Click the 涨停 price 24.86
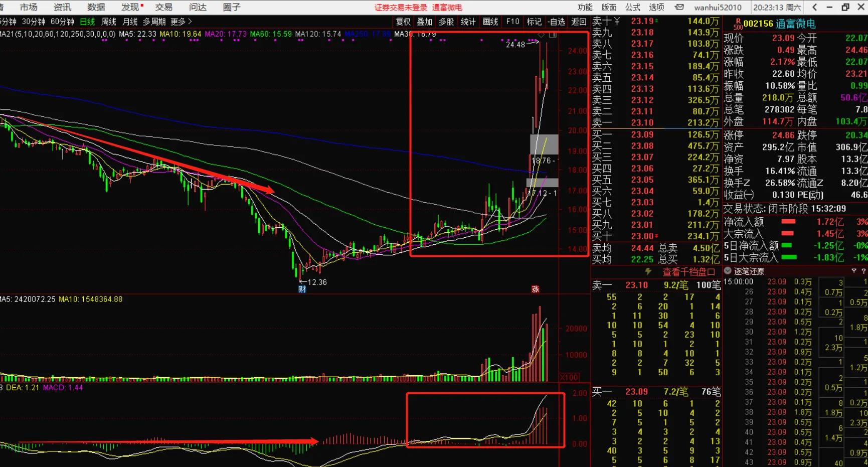The height and width of the screenshot is (467, 868). tap(783, 135)
